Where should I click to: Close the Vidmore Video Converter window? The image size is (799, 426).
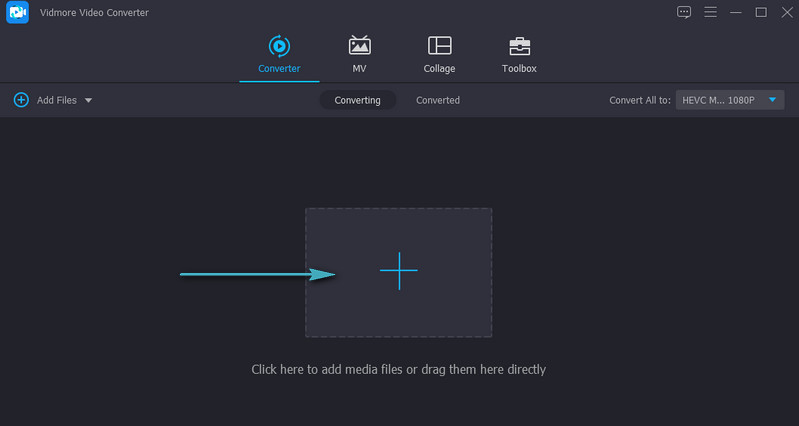coord(784,12)
